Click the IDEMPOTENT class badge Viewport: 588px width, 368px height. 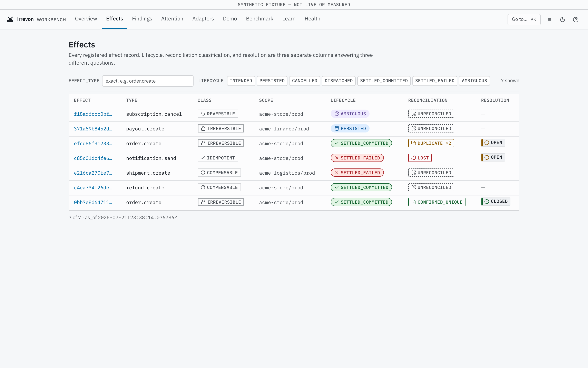point(218,158)
